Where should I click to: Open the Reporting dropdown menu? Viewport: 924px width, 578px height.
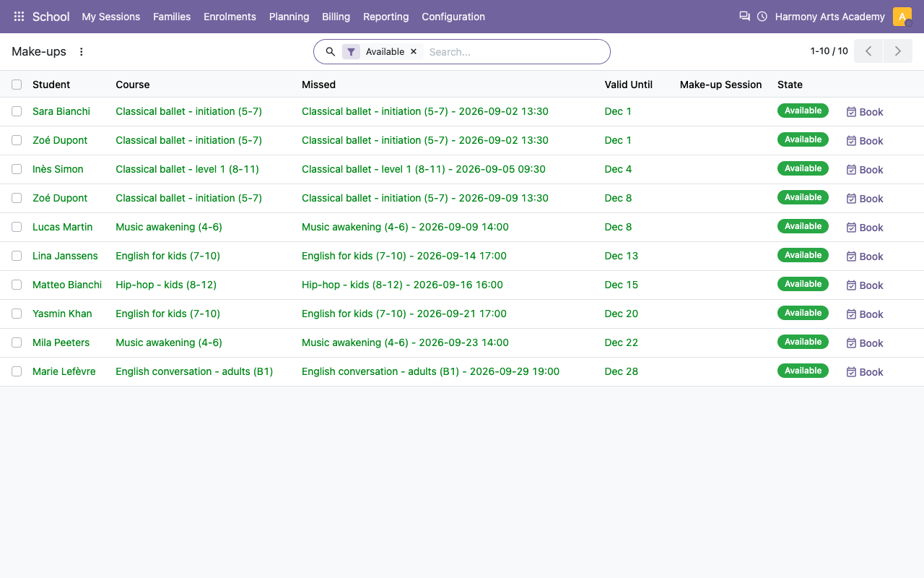pyautogui.click(x=385, y=17)
